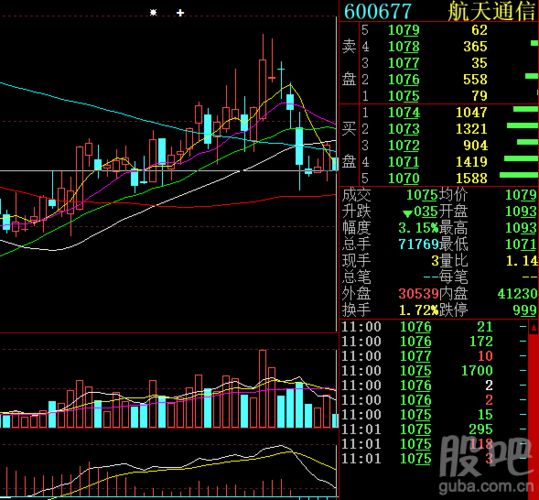Click the 卖盘 sell side label
The height and width of the screenshot is (500, 539).
[x=349, y=63]
